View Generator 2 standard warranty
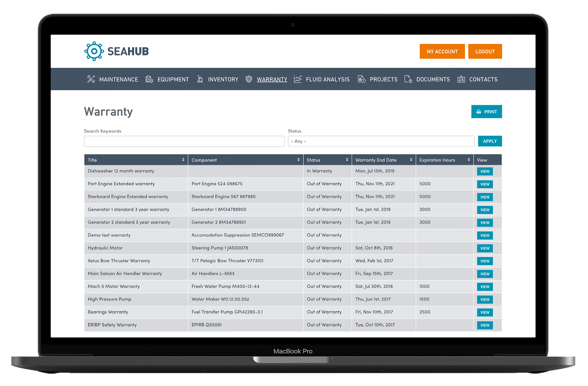 pos(485,223)
